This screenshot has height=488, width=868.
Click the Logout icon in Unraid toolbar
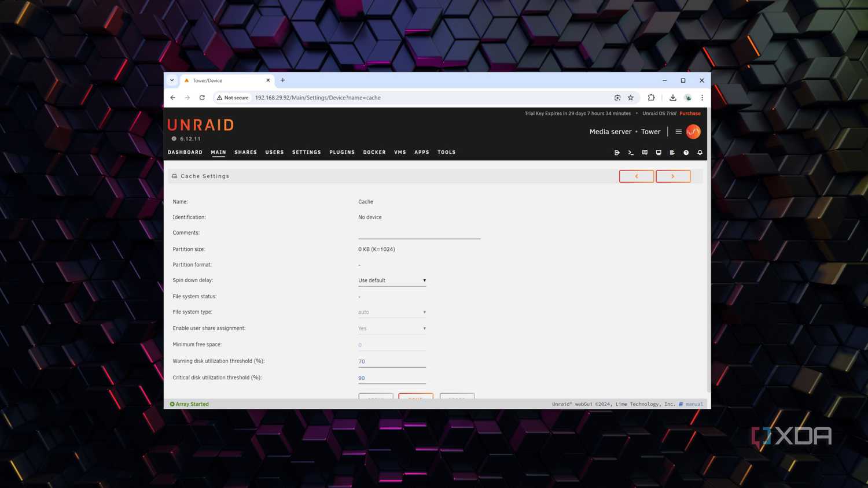[617, 153]
